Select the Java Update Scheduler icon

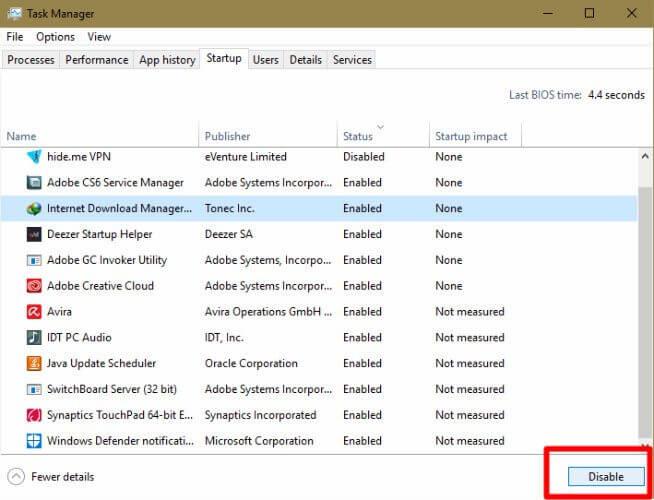click(34, 364)
